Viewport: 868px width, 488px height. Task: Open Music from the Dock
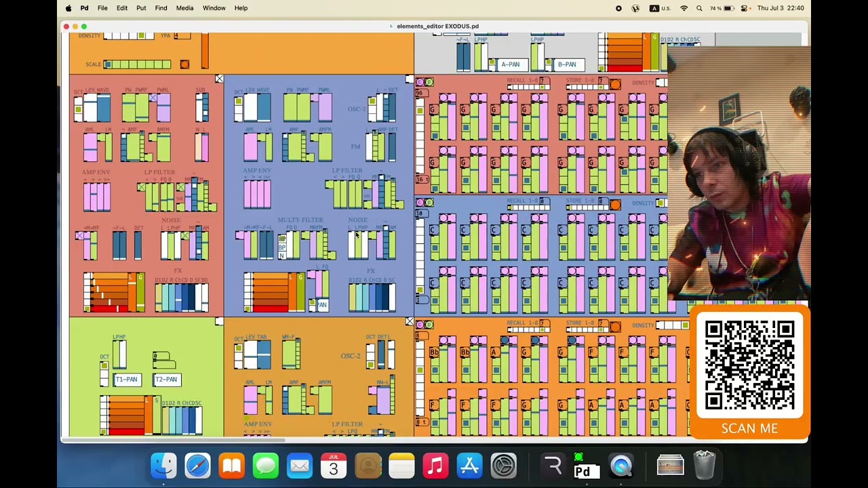(x=435, y=466)
